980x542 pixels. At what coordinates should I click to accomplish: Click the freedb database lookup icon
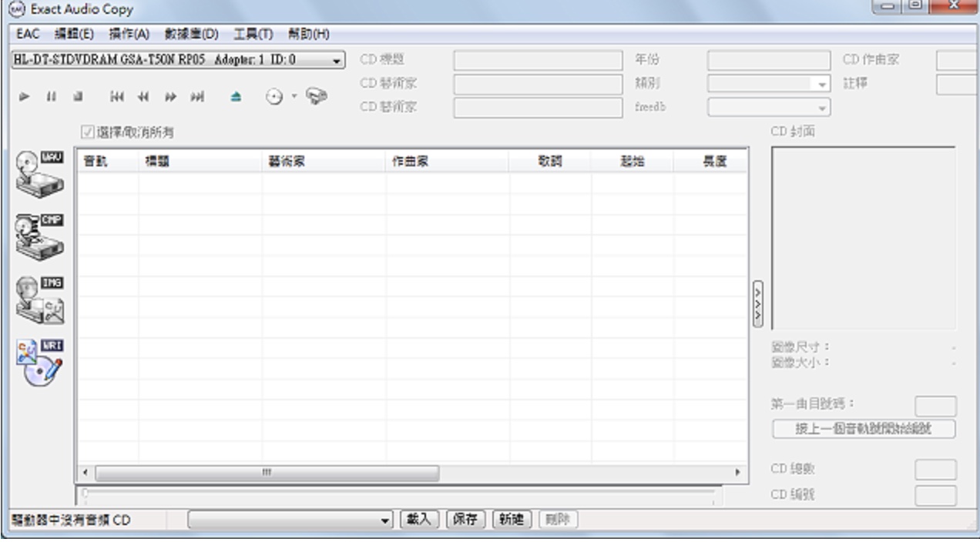(x=317, y=96)
